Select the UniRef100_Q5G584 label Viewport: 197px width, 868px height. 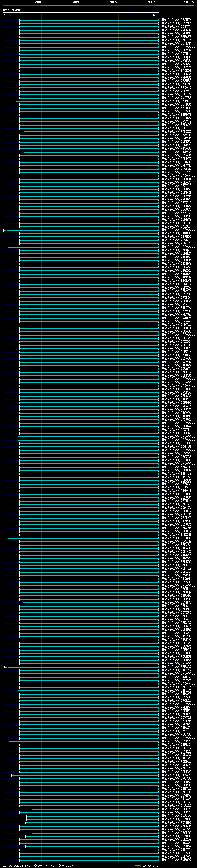click(177, 826)
